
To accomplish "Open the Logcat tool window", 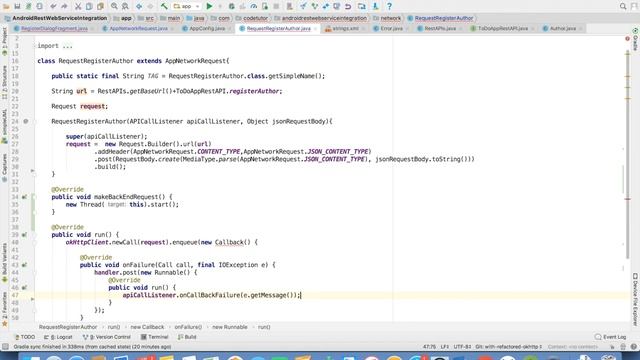I will (58, 337).
